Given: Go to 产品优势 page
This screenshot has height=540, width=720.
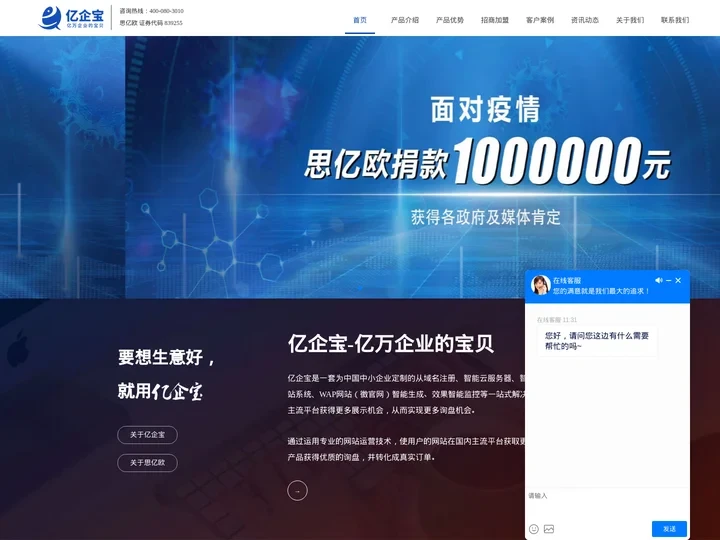Looking at the screenshot, I should (x=450, y=20).
